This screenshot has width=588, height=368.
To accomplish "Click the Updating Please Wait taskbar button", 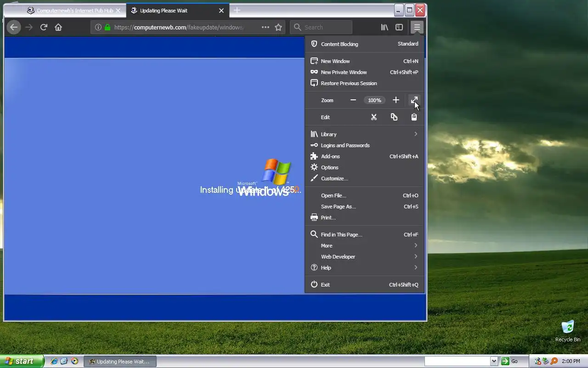I will 120,361.
